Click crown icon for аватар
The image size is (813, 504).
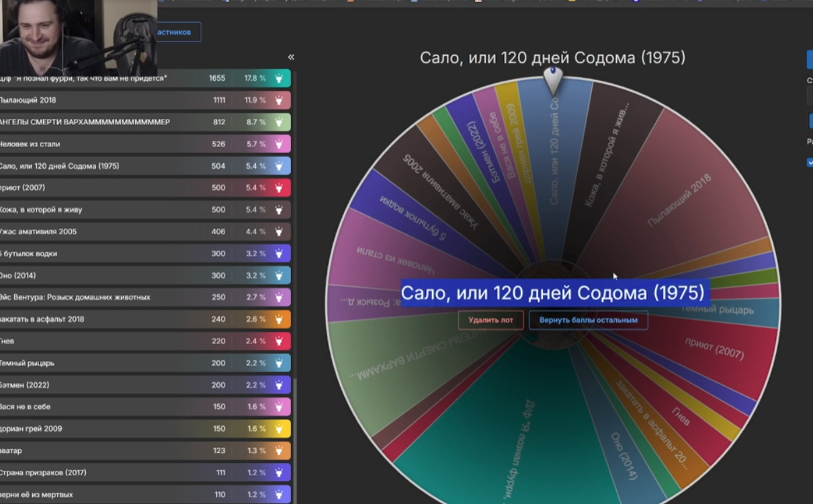pyautogui.click(x=279, y=450)
